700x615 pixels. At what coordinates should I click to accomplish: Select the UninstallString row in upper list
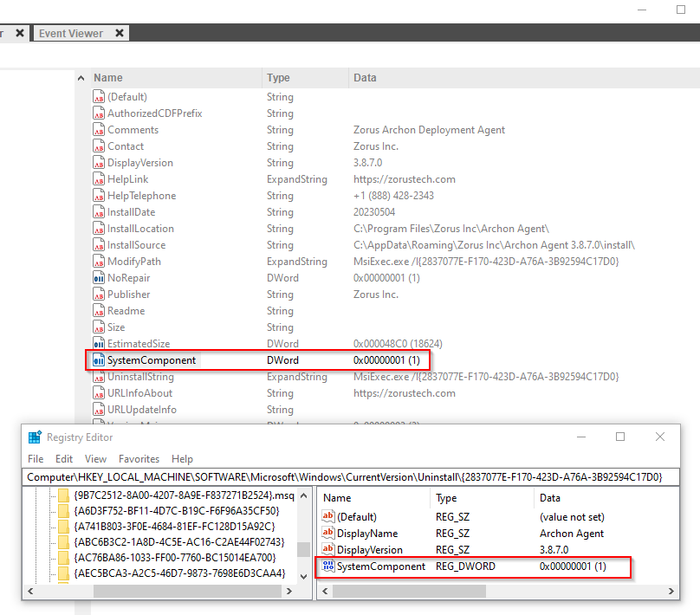139,377
